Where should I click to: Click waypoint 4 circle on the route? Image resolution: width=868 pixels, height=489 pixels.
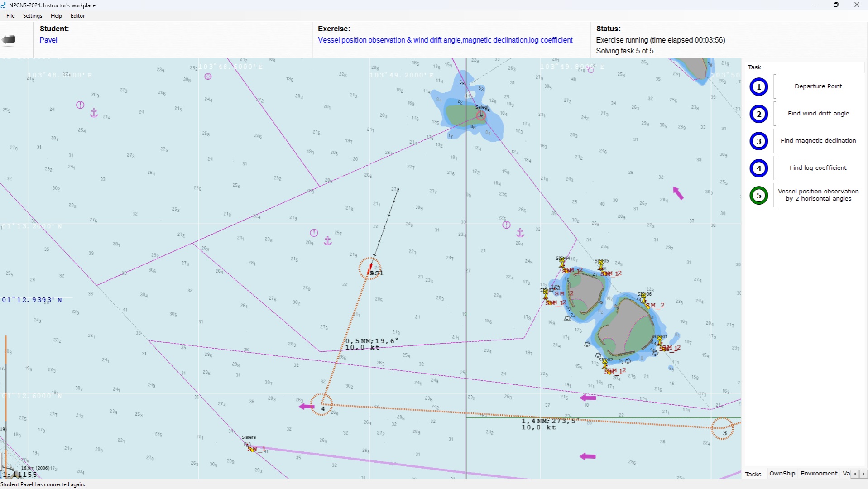[322, 404]
